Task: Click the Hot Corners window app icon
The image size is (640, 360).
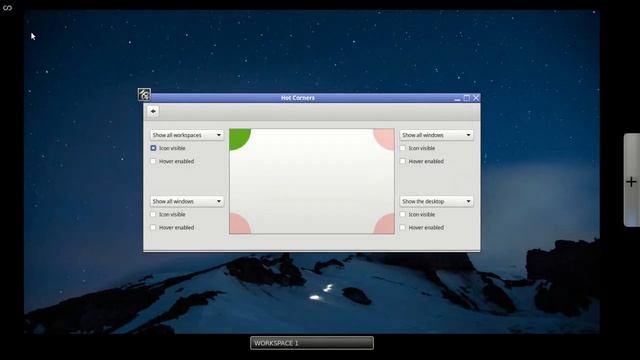Action: click(144, 95)
